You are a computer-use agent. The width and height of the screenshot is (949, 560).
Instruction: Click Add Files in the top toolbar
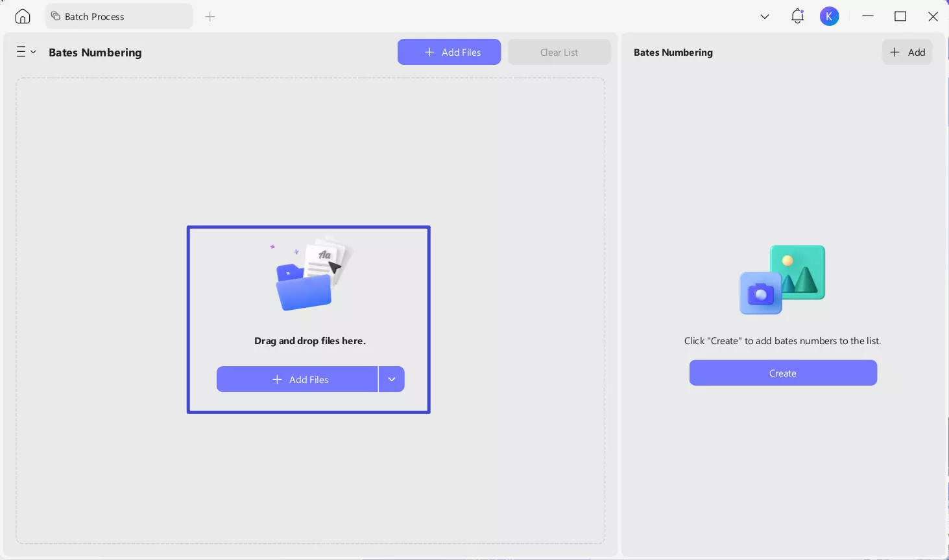(449, 52)
